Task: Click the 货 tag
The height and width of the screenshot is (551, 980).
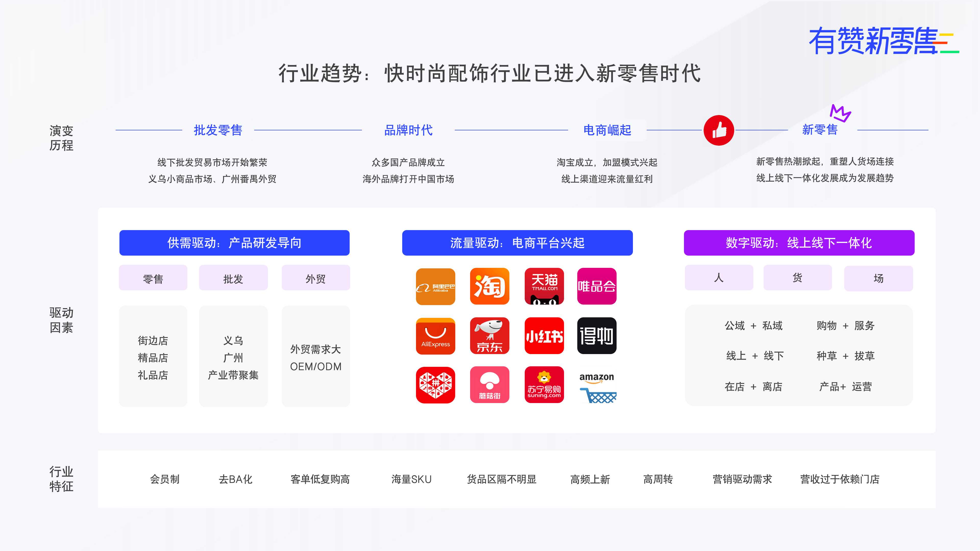Action: 797,278
